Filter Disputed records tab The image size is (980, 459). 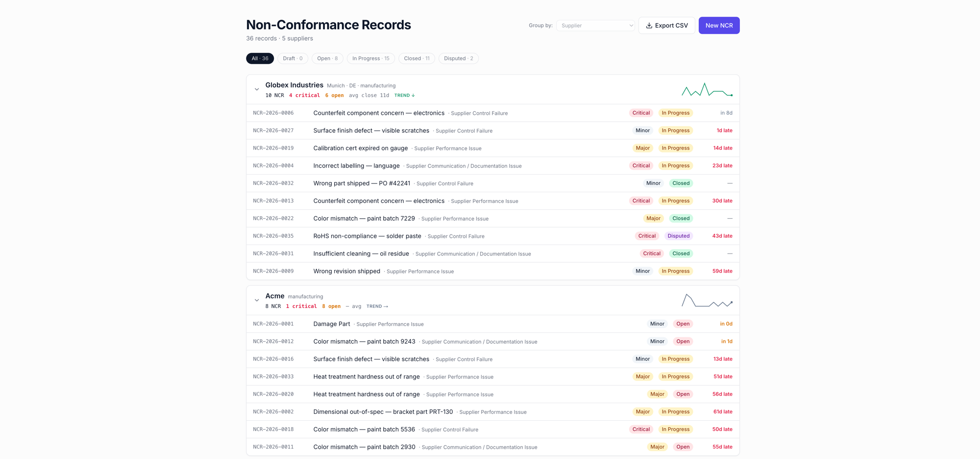[459, 58]
